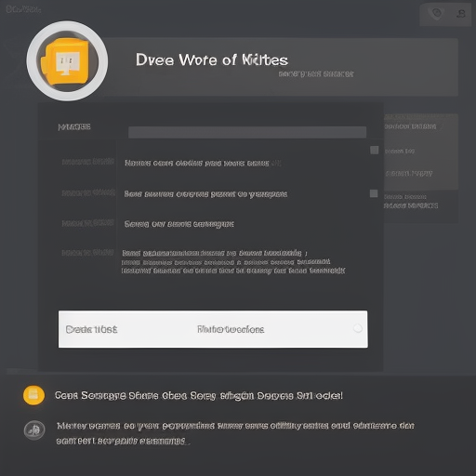Toggle the first gray checkbox on the right
The image size is (476, 476).
(375, 151)
